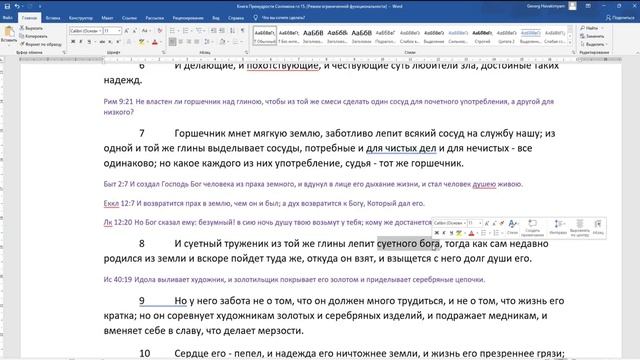
Task: Switch to the Review (Рецензирование) tab
Action: point(188,18)
